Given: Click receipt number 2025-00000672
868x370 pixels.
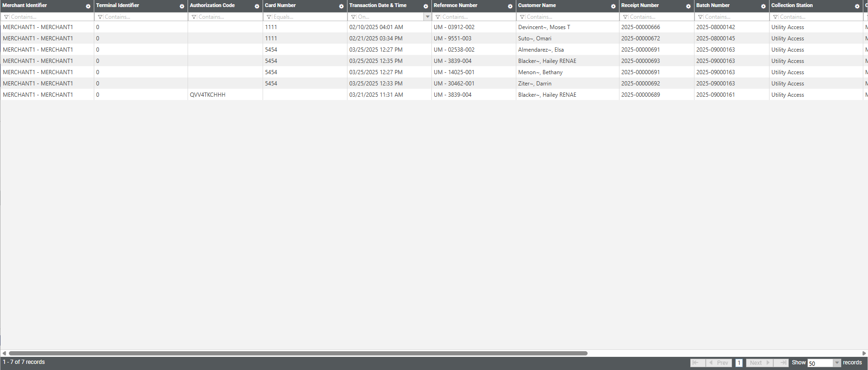Looking at the screenshot, I should click(x=641, y=39).
